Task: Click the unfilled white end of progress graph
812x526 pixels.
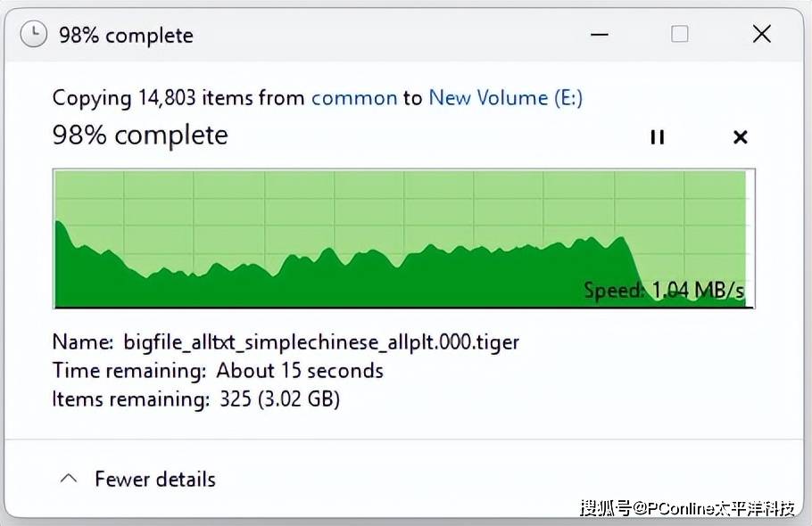Action: 750,238
